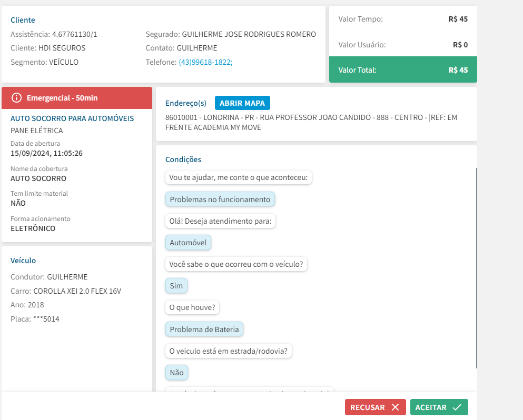Click the X icon on RECUSAR
This screenshot has width=523, height=420.
[395, 407]
